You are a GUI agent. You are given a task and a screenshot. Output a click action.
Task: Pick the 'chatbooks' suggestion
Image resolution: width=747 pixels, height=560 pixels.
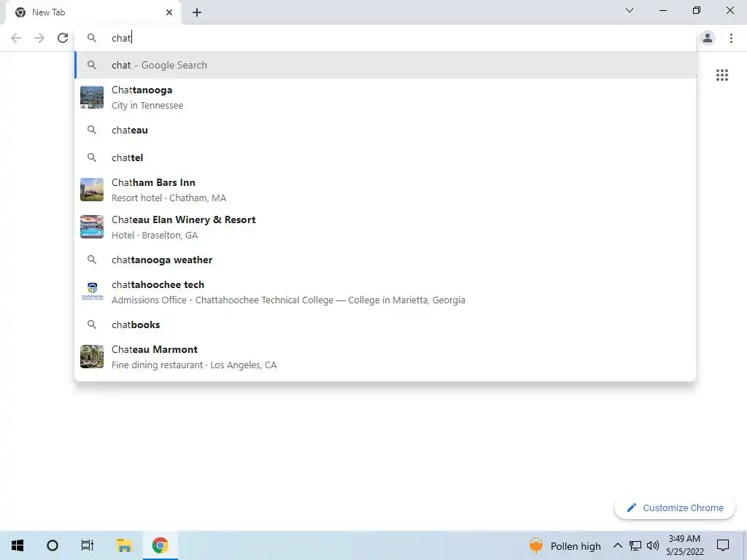[x=385, y=324]
